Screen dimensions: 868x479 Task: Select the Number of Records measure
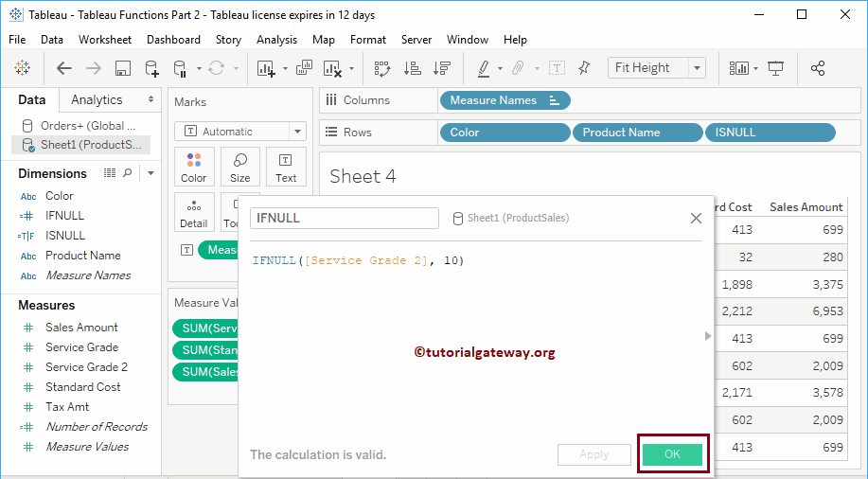coord(97,427)
